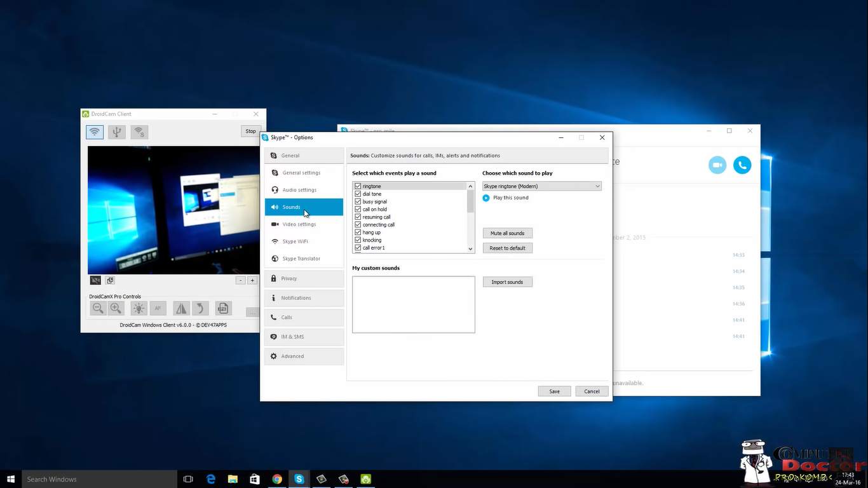Screen dimensions: 868x488
Task: Click DroidCamX zoom out magnifier
Action: (98, 308)
